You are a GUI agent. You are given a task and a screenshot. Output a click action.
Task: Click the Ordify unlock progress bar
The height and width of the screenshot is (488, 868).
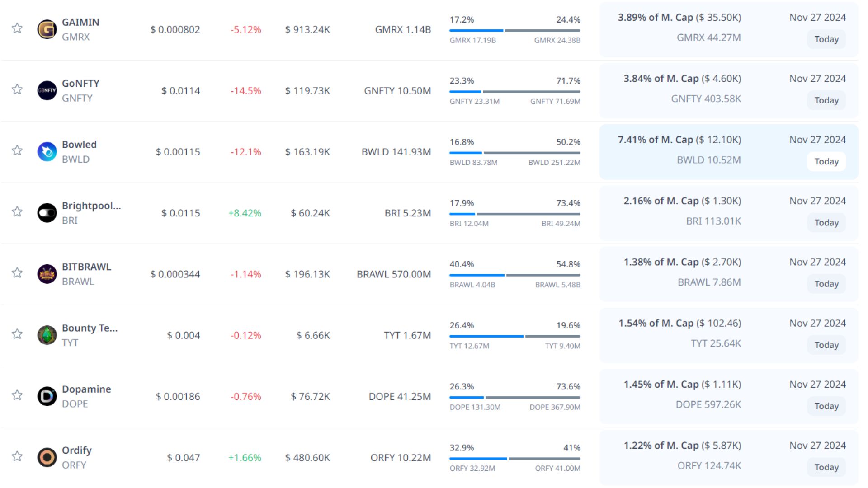(x=514, y=458)
